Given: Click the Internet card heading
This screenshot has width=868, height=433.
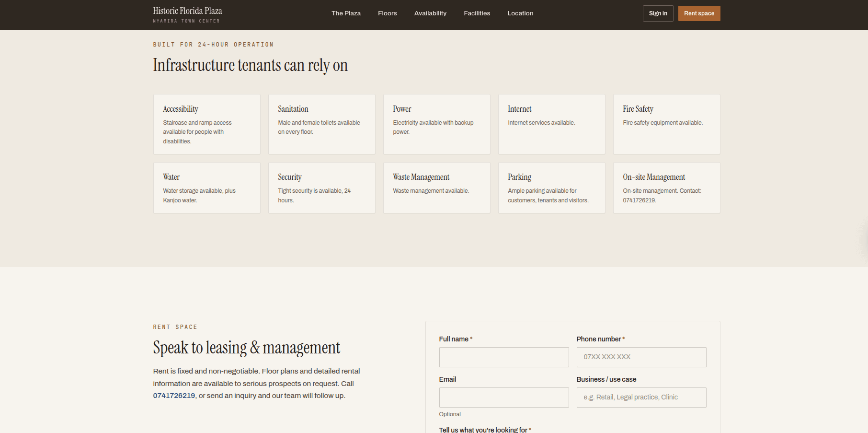Looking at the screenshot, I should pyautogui.click(x=520, y=109).
